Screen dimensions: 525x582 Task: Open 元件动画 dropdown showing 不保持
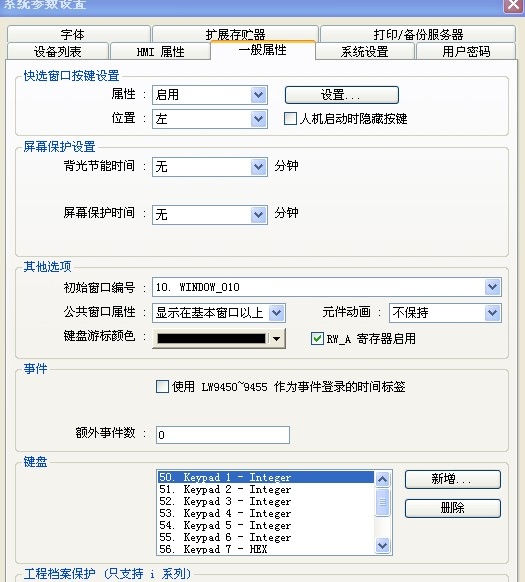point(445,313)
